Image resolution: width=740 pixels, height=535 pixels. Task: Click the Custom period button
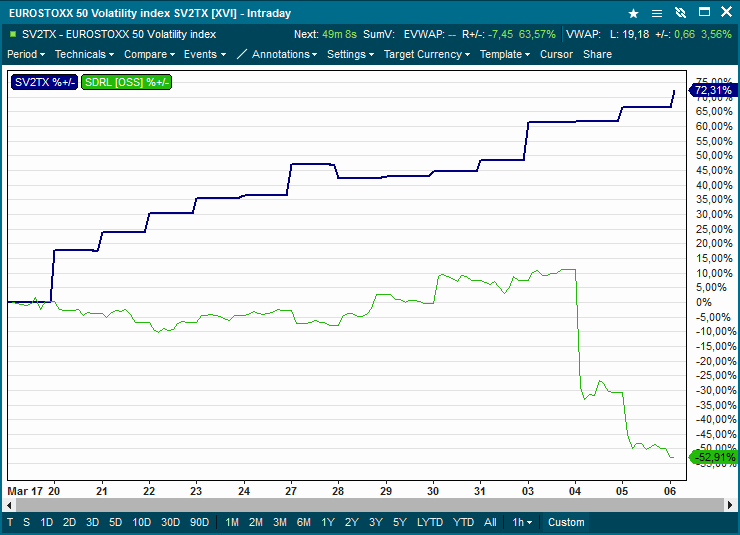pyautogui.click(x=566, y=522)
